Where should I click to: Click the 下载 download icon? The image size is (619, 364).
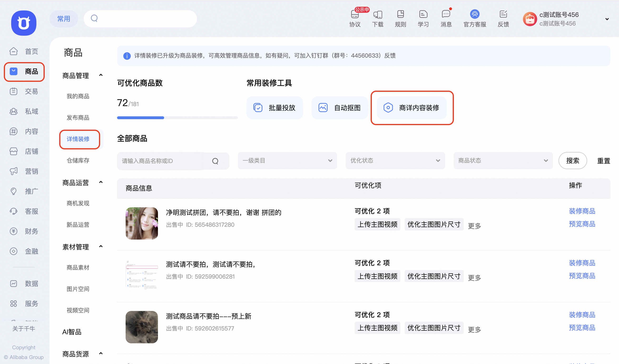[x=378, y=15]
